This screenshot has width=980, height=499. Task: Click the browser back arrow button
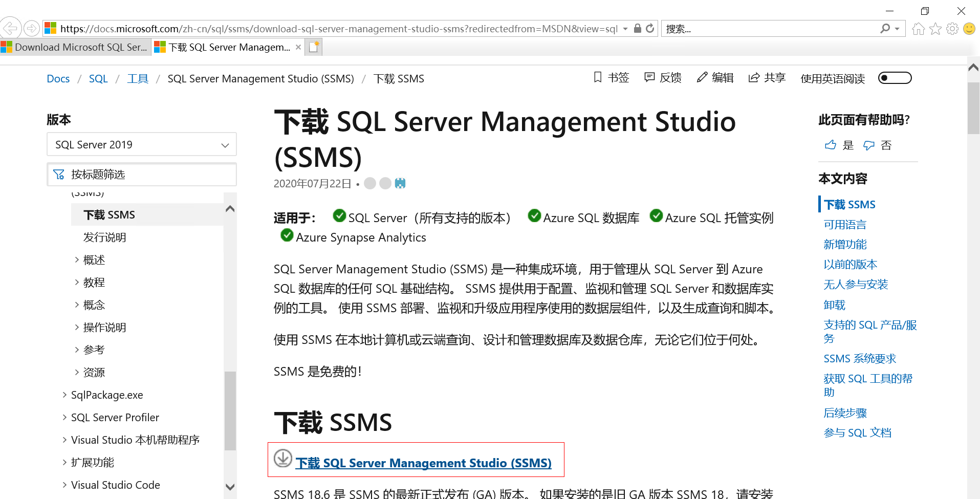[10, 28]
